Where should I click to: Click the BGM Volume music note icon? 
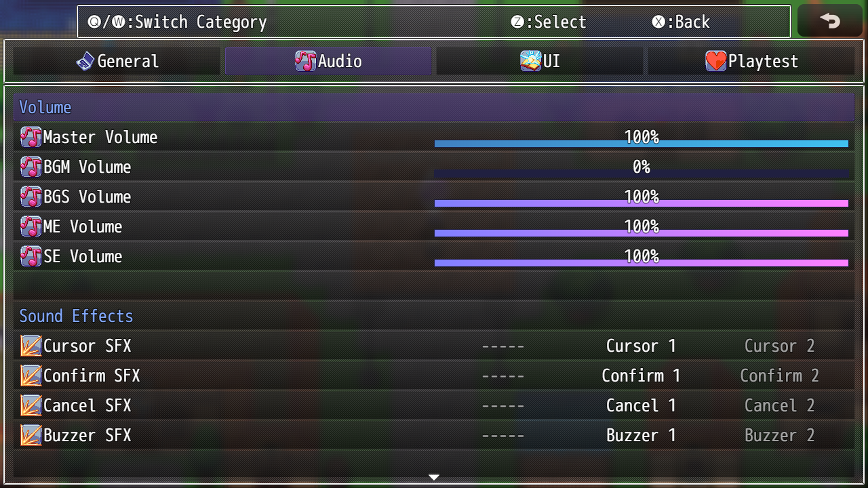click(31, 167)
